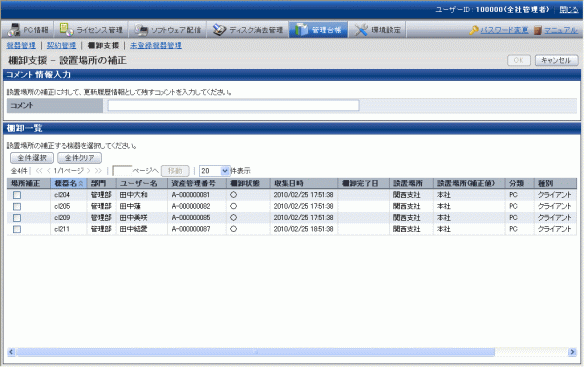Click the ソフトウェア配信 disc icon
Screen dimensions: 584x367
tap(141, 30)
